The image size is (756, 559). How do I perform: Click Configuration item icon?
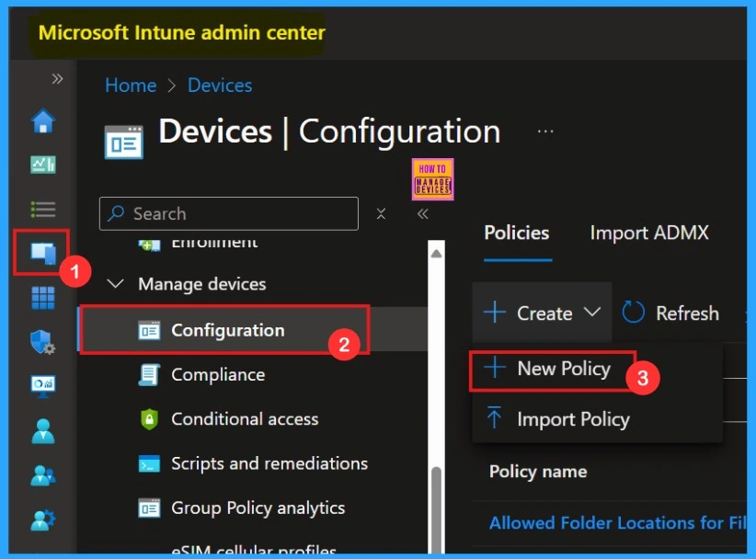pyautogui.click(x=149, y=331)
